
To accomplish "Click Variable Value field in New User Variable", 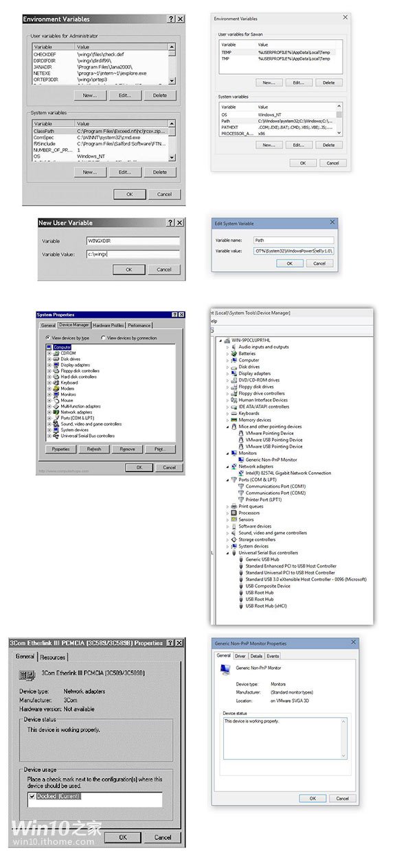I will click(133, 254).
